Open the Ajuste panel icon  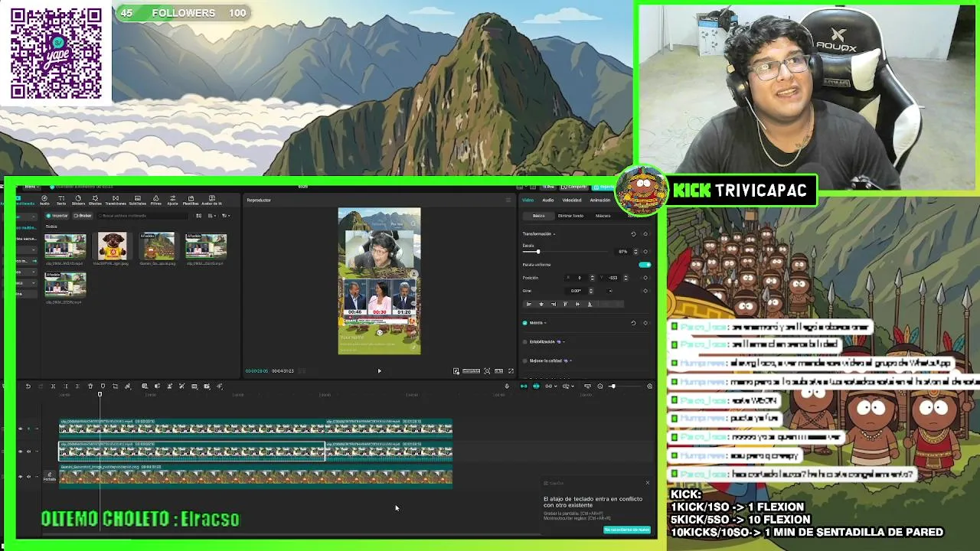tap(173, 198)
